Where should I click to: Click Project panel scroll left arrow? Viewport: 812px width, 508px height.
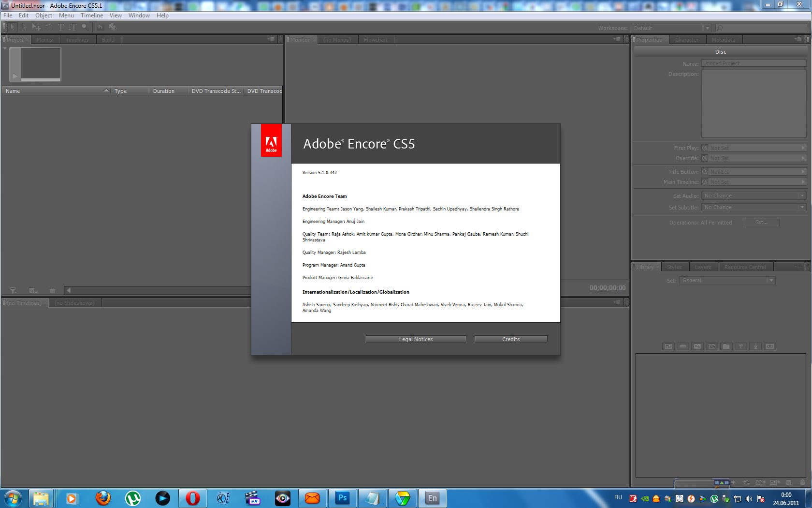click(69, 290)
